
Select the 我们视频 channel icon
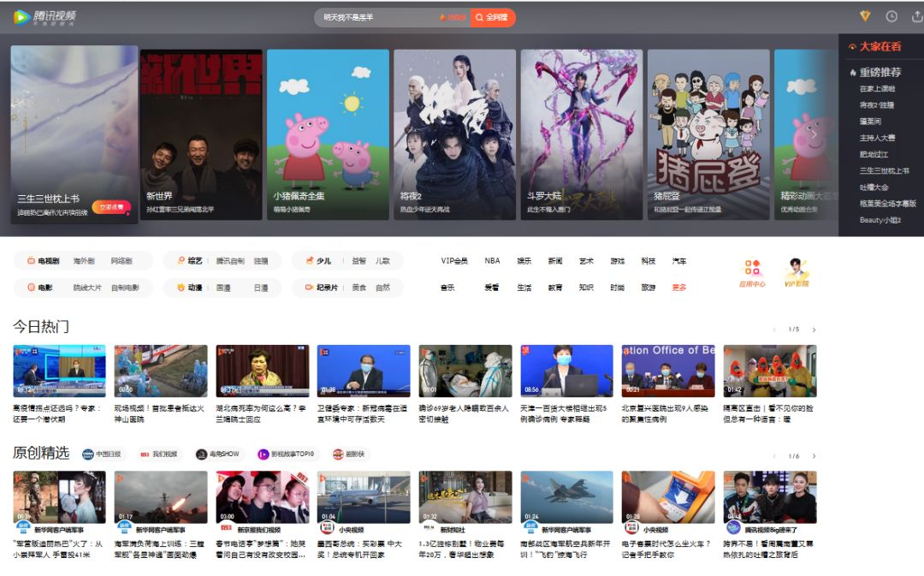tap(145, 454)
